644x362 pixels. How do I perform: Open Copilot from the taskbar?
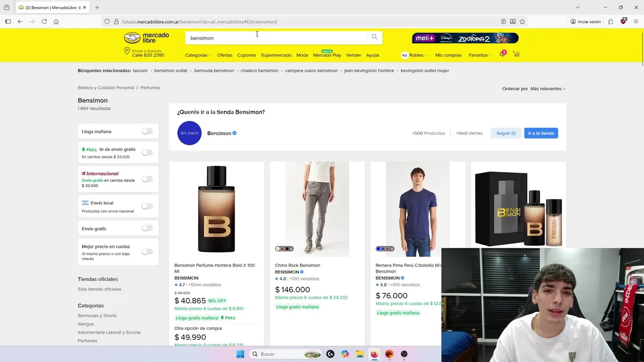(345, 354)
